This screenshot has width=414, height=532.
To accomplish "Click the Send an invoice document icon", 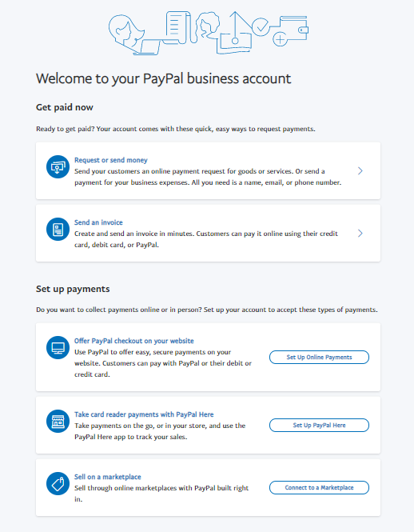I will tap(58, 230).
